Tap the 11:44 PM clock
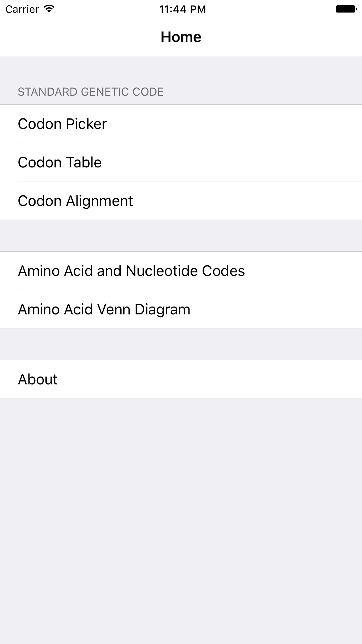 point(182,9)
